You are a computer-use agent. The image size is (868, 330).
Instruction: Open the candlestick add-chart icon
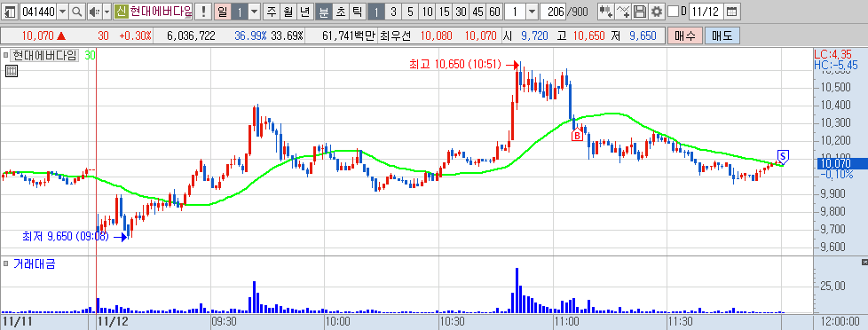606,11
